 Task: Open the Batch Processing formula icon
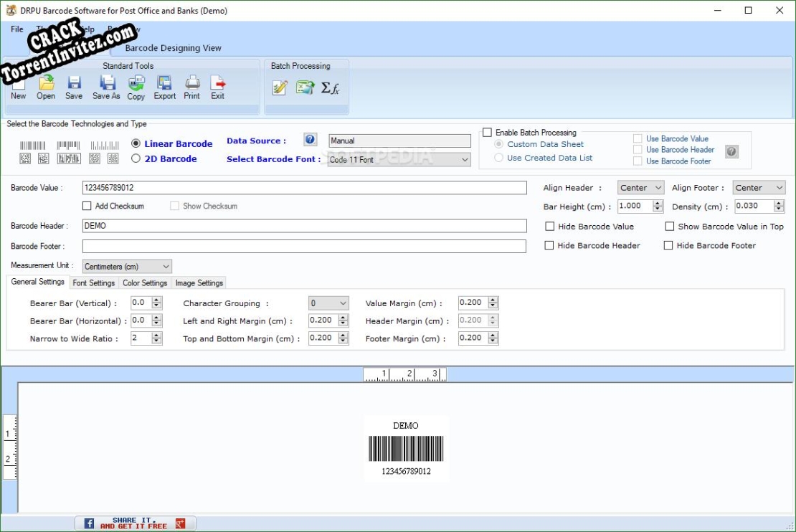point(328,87)
